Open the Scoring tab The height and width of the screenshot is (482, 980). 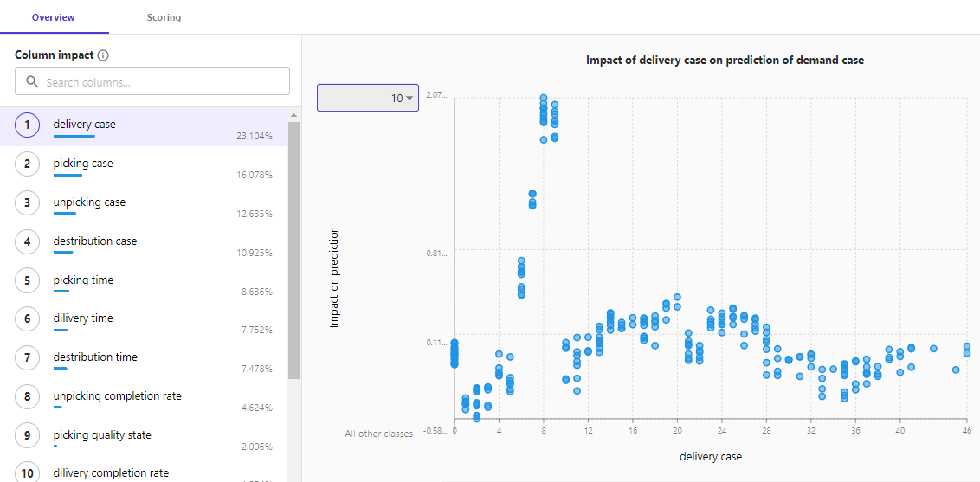164,17
